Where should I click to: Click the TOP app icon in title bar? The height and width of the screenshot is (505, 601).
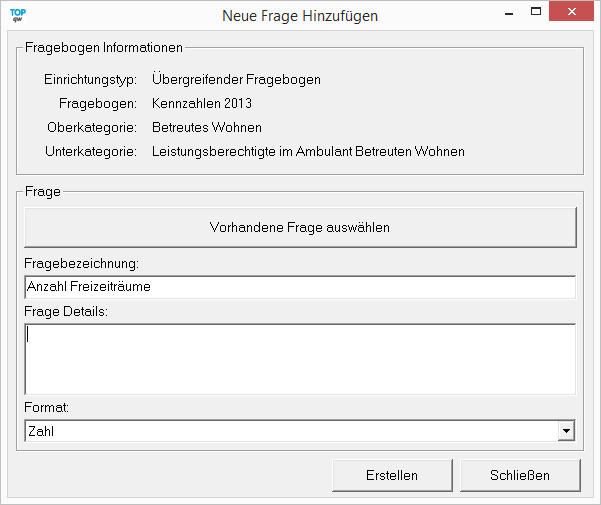coord(17,15)
